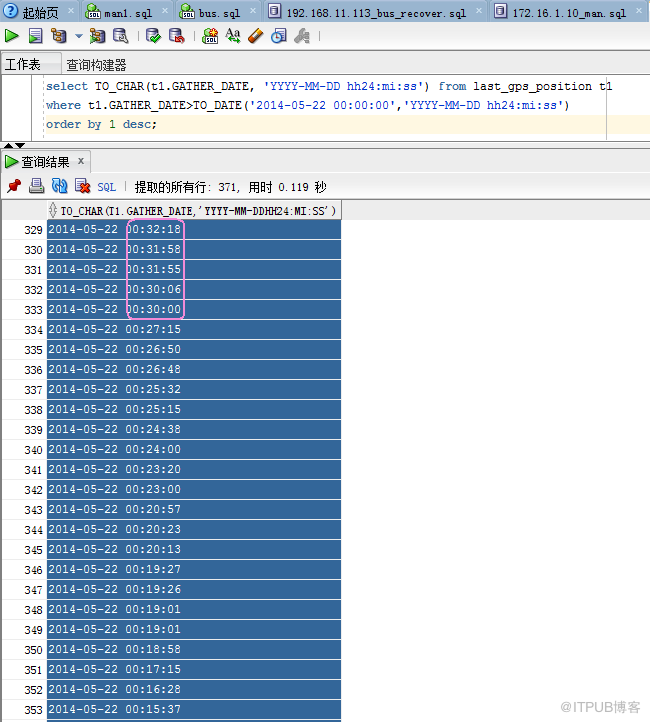
Task: Select cell '2014-05-22 00:24:00'
Action: [x=194, y=449]
